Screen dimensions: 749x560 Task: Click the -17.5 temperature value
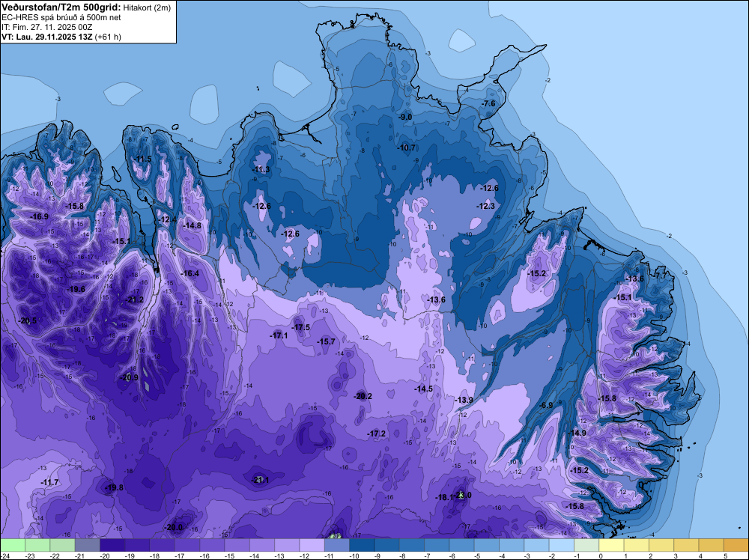point(301,327)
